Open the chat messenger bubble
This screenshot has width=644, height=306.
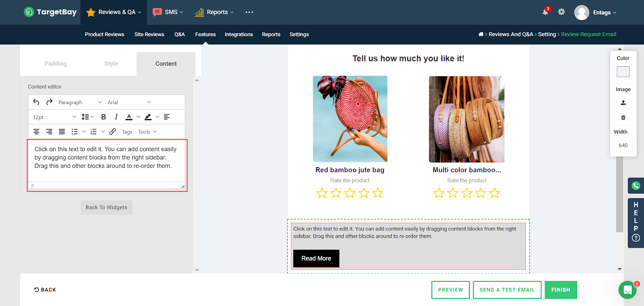tap(627, 290)
